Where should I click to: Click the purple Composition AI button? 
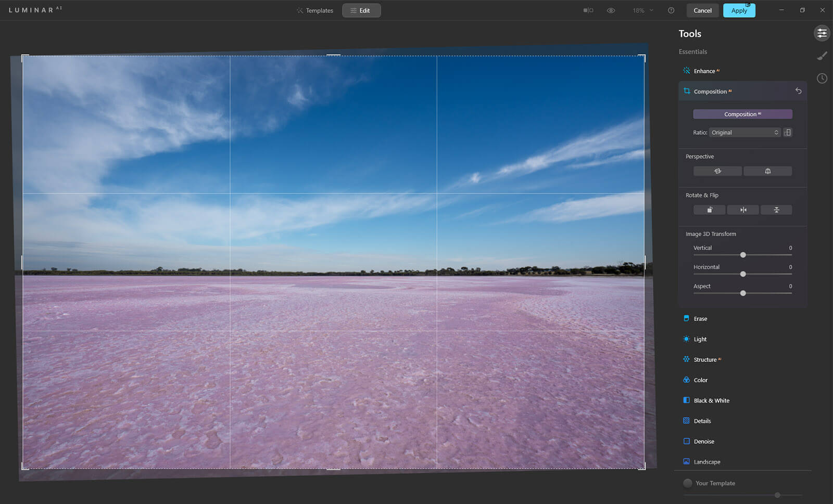click(742, 114)
